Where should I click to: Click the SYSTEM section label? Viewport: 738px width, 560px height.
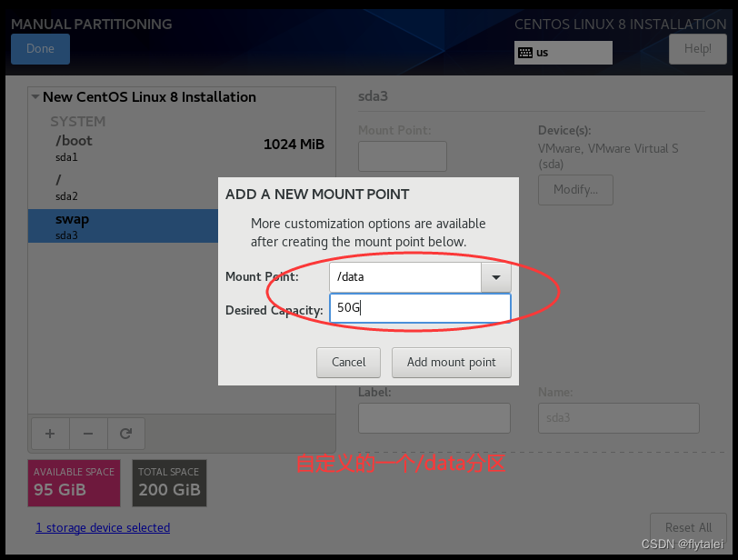pos(77,122)
